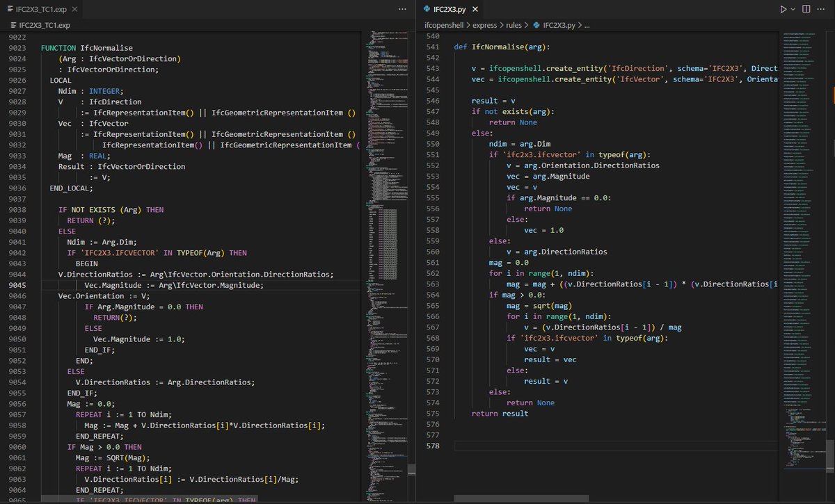Click the Python icon on the IFC2X3.py tab
Viewport: 835px width, 504px height.
coord(427,9)
